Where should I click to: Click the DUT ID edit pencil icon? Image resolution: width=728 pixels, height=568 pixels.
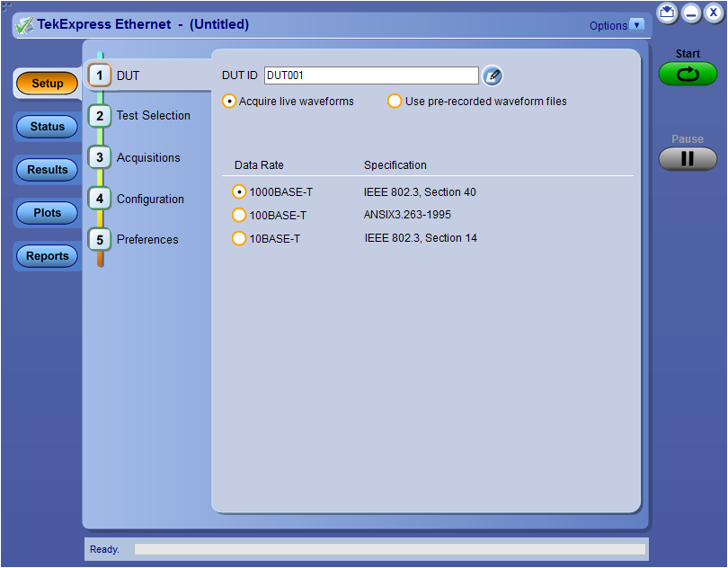point(492,76)
